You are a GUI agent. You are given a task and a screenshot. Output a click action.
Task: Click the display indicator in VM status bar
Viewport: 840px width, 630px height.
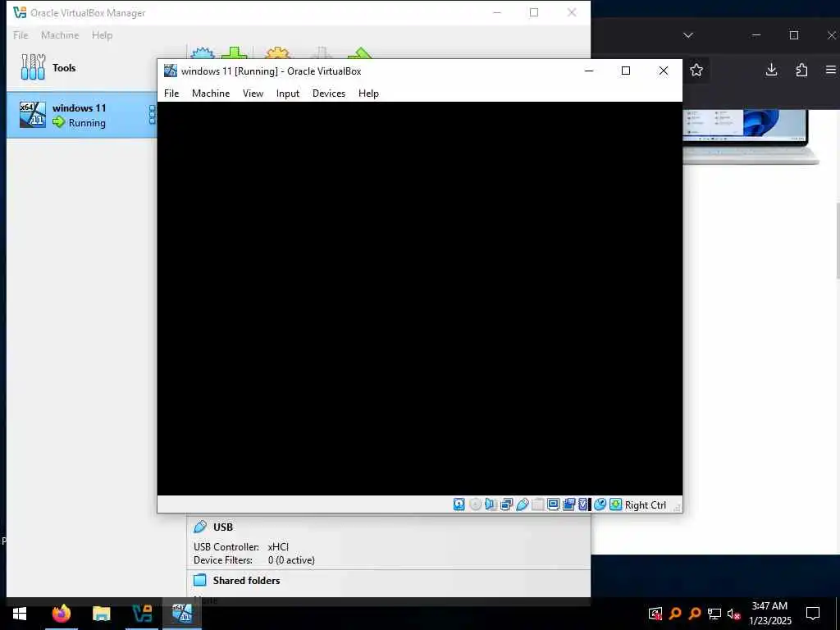tap(554, 504)
